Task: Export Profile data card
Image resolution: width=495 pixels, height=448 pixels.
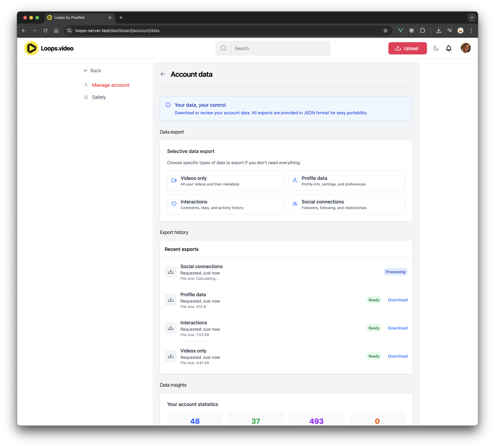Action: pyautogui.click(x=346, y=181)
